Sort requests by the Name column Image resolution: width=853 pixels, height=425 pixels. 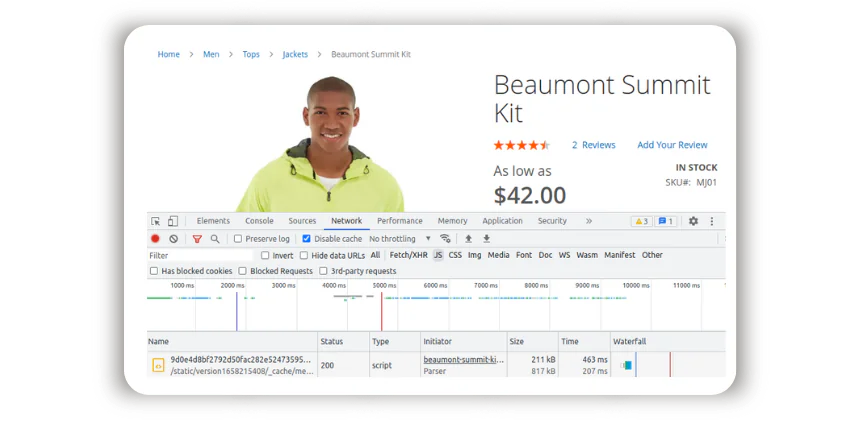(232, 341)
